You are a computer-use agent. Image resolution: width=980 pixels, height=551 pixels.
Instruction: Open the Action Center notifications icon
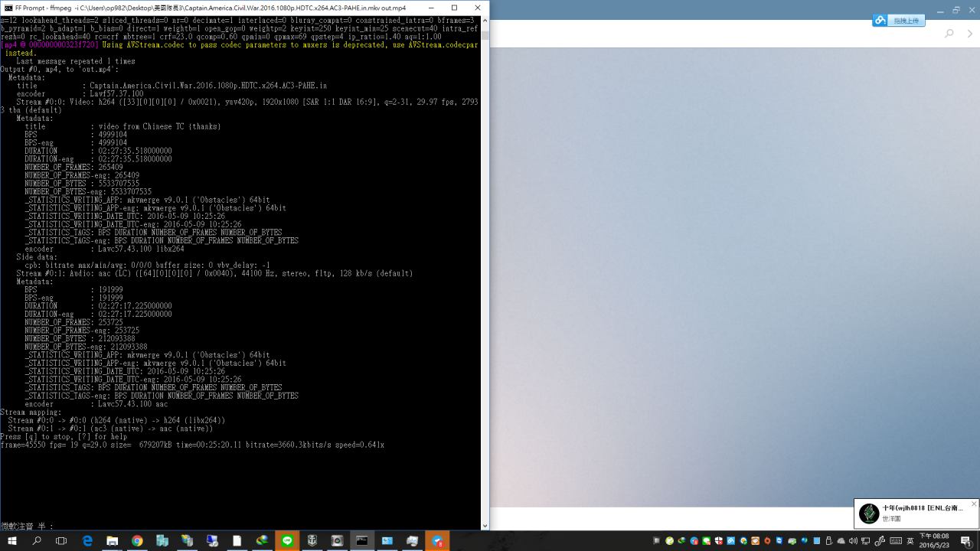(x=966, y=541)
